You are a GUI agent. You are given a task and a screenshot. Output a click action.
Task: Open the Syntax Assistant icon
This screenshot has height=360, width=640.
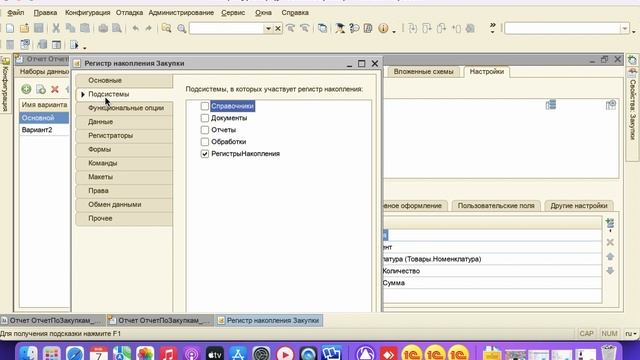[x=340, y=28]
